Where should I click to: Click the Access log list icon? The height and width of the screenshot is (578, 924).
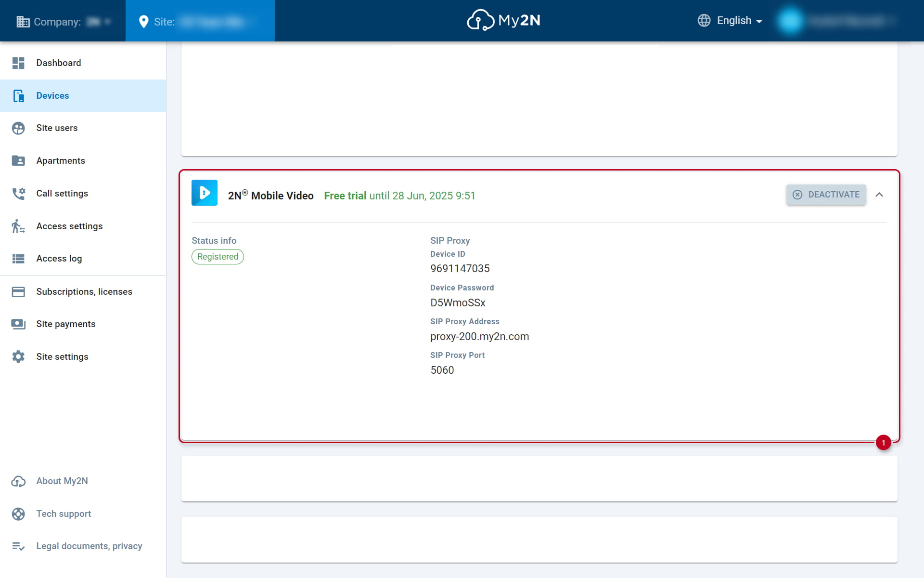coord(18,259)
